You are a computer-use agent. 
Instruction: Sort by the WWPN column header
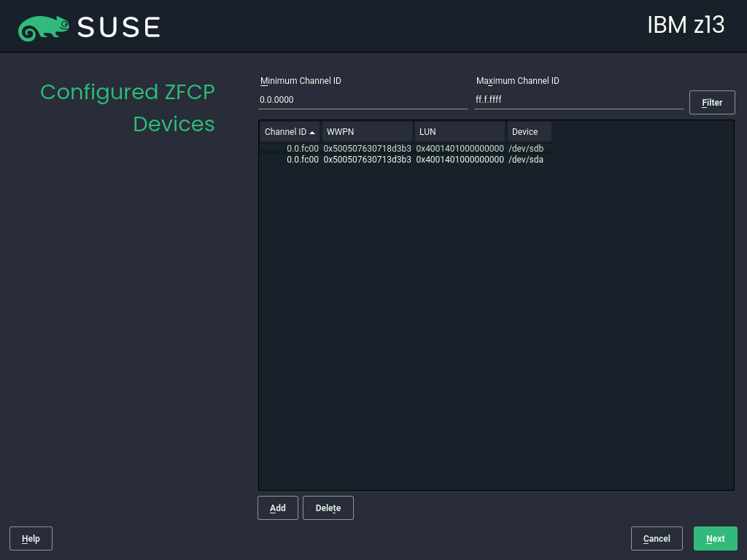coord(367,132)
